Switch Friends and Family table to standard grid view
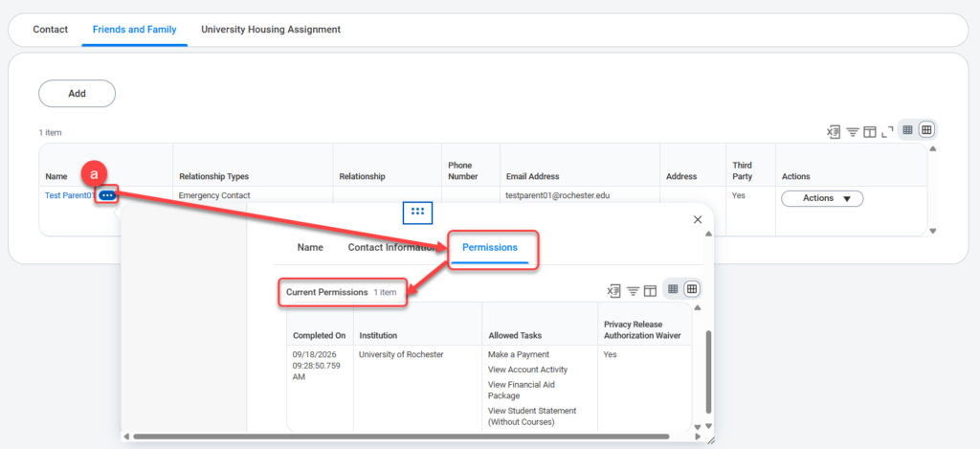980x449 pixels. point(926,130)
